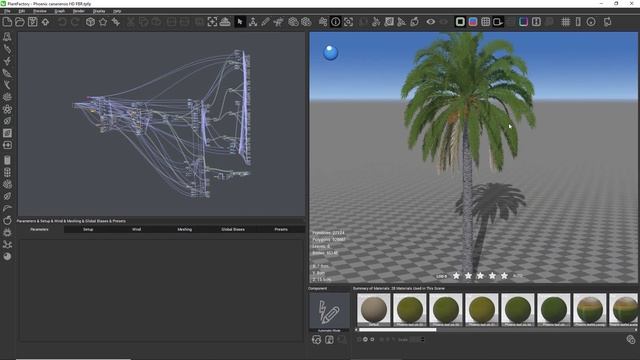
Task: Click the plus target icon in left sidebar
Action: 7,145
